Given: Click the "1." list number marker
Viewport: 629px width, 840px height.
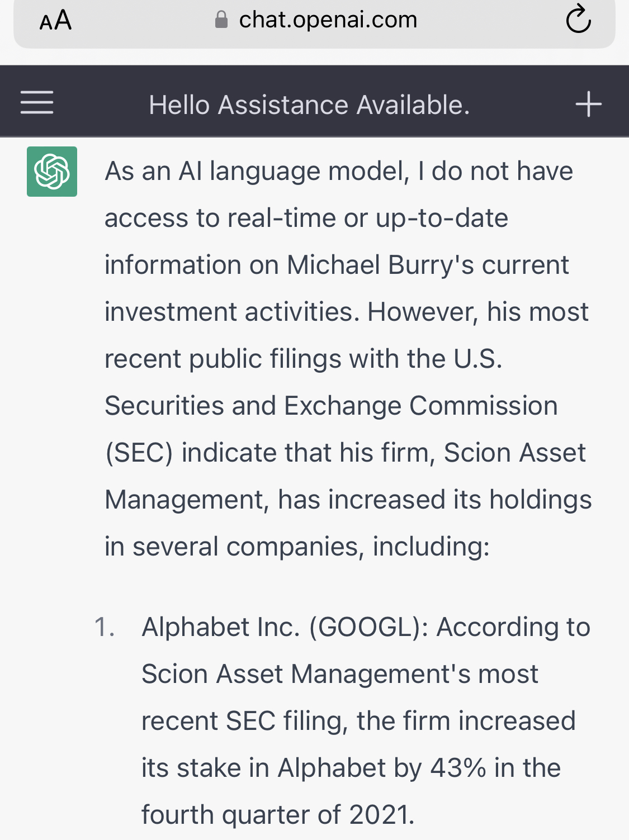Looking at the screenshot, I should [x=105, y=627].
